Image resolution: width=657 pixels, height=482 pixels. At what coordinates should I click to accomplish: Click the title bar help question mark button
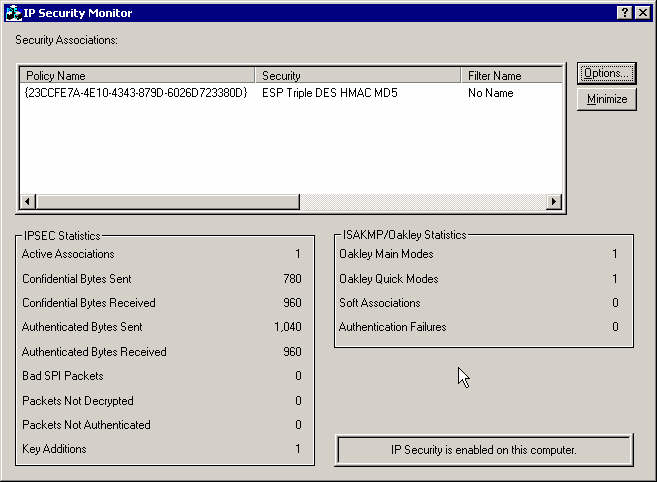pos(624,13)
